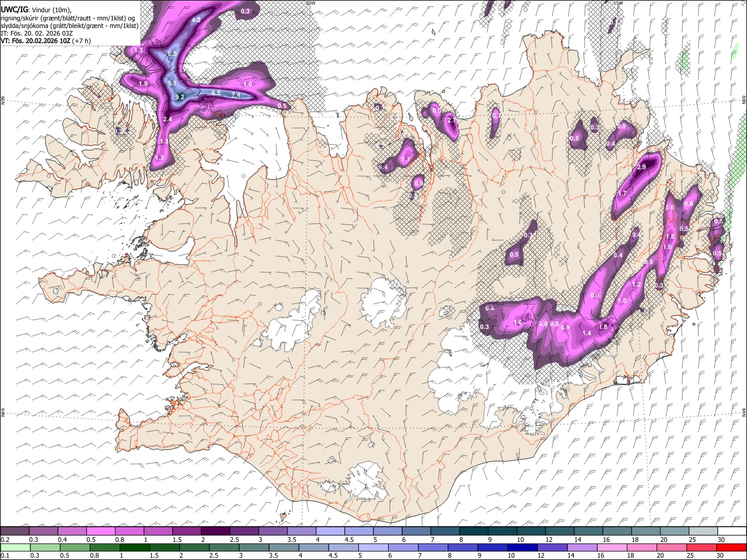This screenshot has width=747, height=560.
Task: Click the top-row bright pink swatch starting at 0.5
Action: (100, 531)
